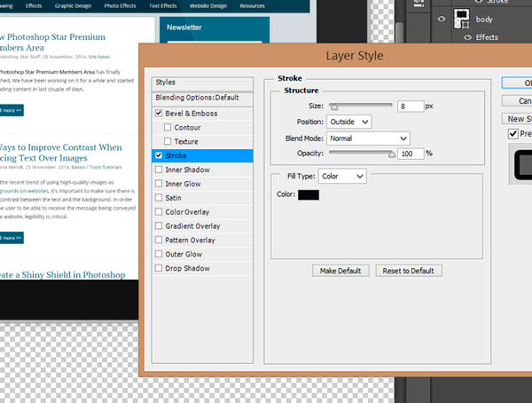Click the Cancel button in Layer Style
This screenshot has width=532, height=403.
517,101
